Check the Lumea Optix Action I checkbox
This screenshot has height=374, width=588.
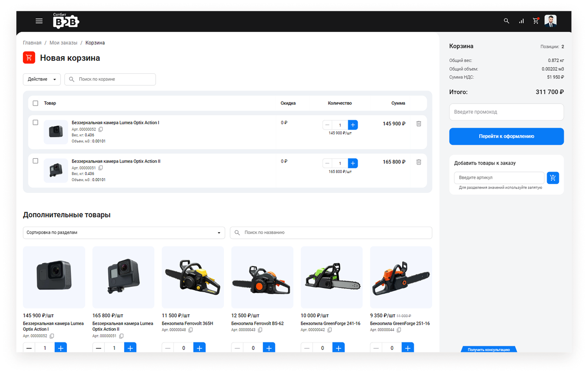pyautogui.click(x=35, y=122)
